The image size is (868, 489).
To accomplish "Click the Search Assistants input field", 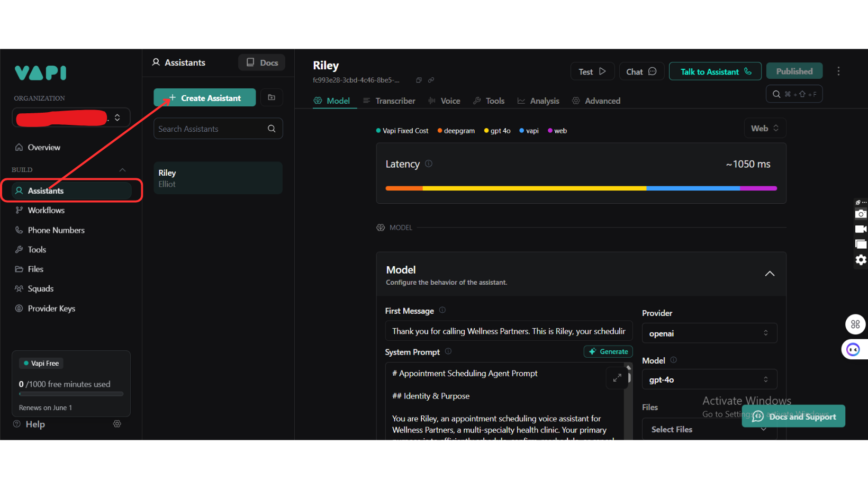I will pos(212,129).
